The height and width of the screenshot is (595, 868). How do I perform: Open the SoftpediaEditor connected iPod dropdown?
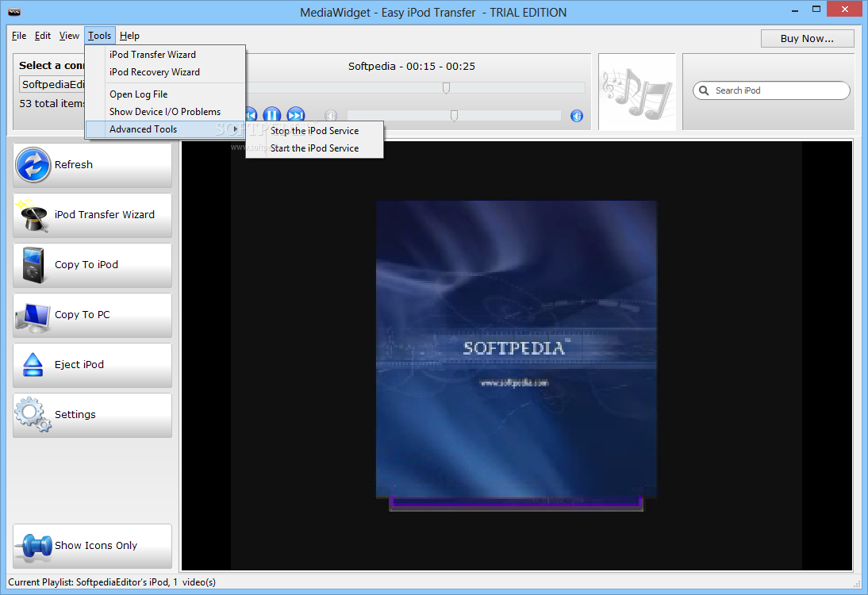pos(52,84)
